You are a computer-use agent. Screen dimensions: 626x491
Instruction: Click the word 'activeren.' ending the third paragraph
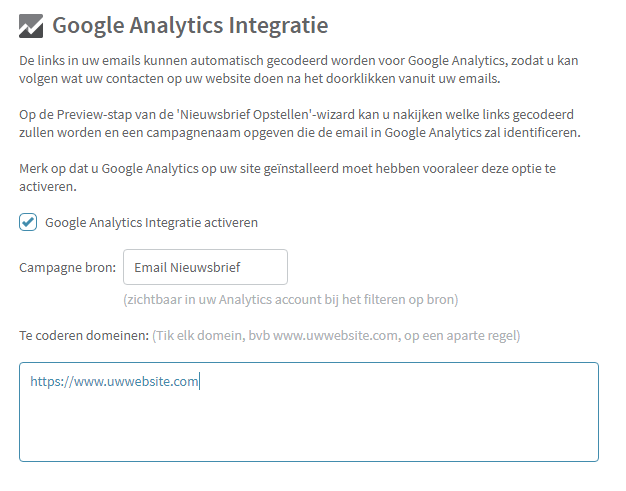pos(48,186)
